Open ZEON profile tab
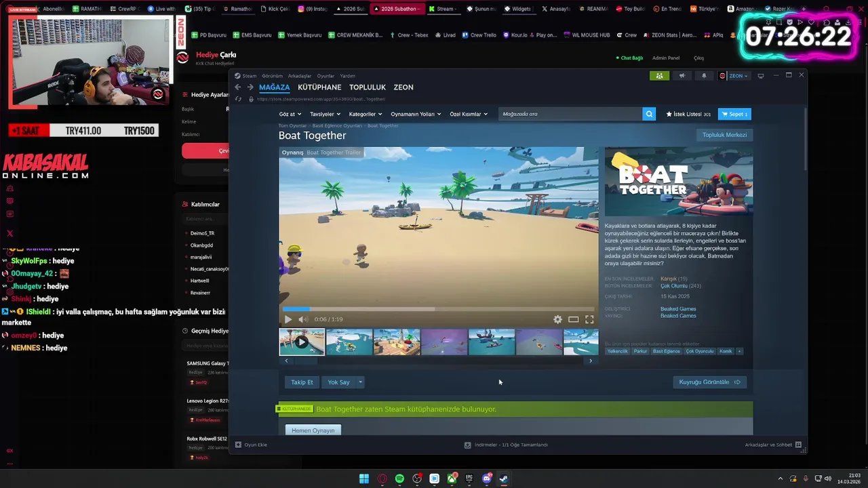The height and width of the screenshot is (488, 868). [403, 87]
